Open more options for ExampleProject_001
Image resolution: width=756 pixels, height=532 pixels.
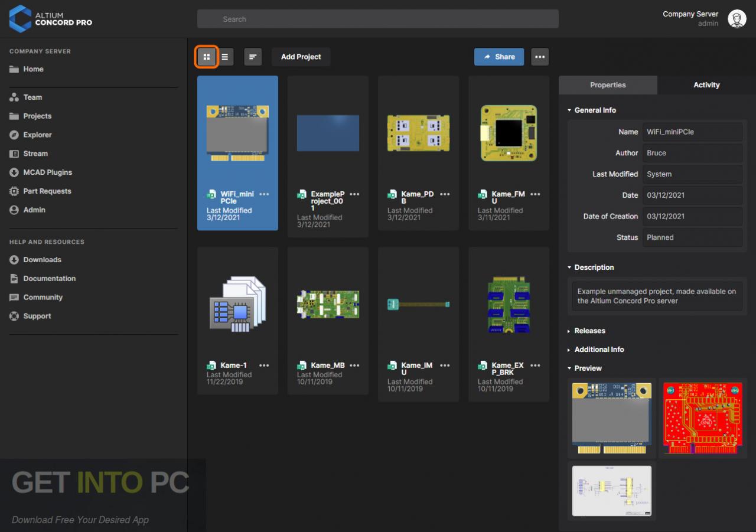(x=354, y=194)
